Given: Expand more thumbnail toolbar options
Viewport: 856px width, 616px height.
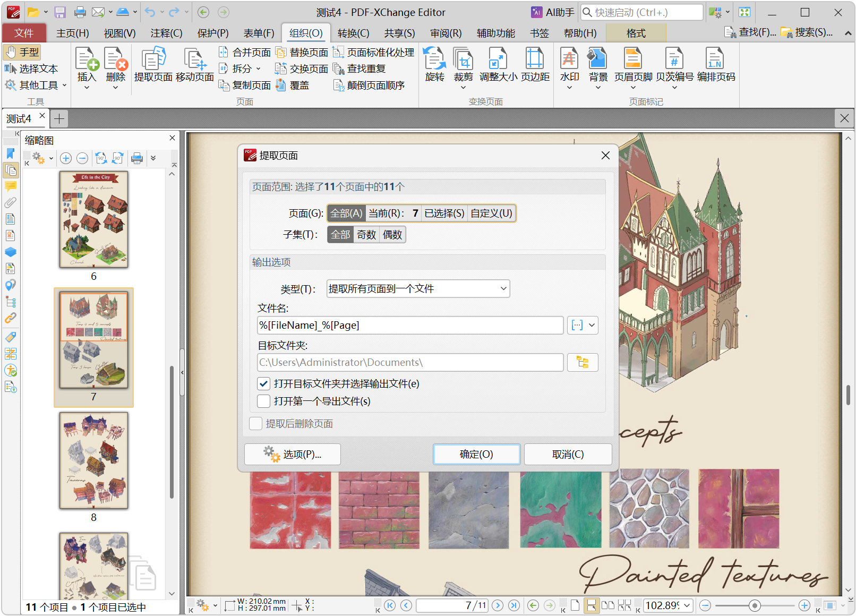Looking at the screenshot, I should pyautogui.click(x=153, y=158).
